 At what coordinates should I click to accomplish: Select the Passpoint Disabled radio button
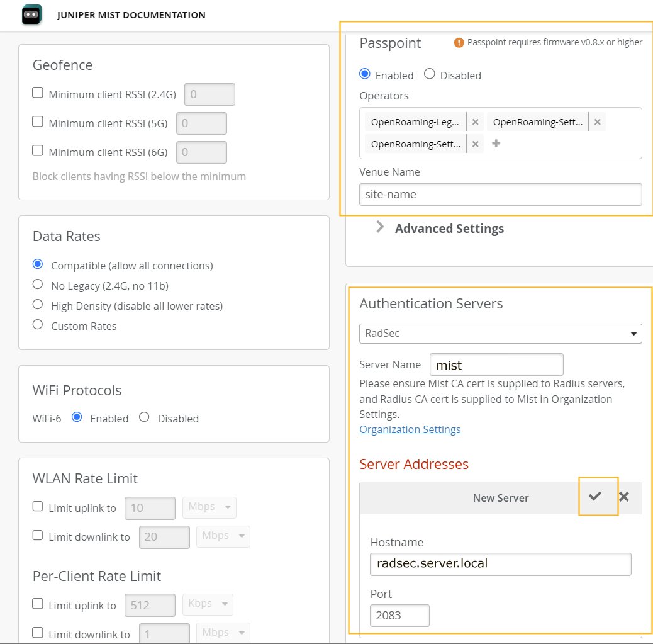430,74
